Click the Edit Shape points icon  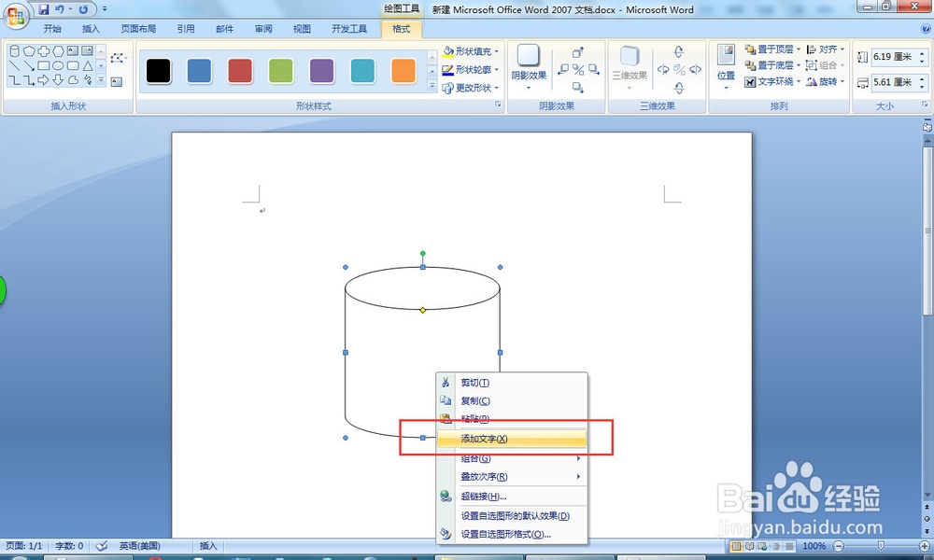click(117, 58)
